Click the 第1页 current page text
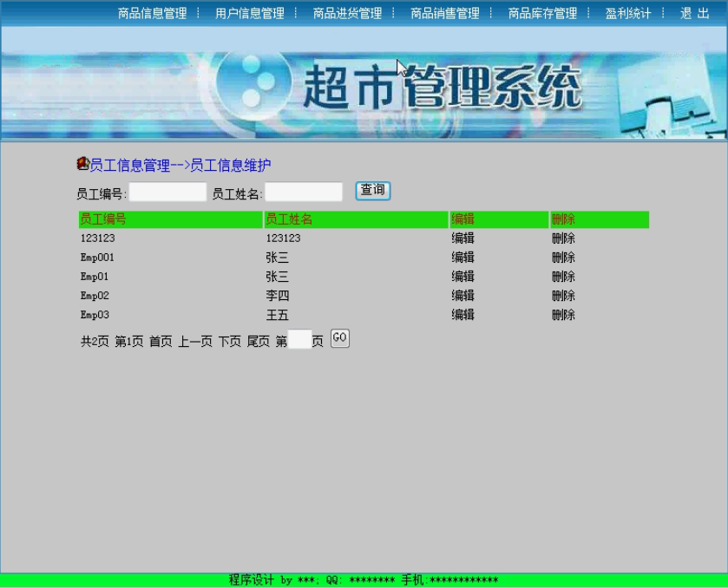The height and width of the screenshot is (588, 728). click(x=129, y=342)
